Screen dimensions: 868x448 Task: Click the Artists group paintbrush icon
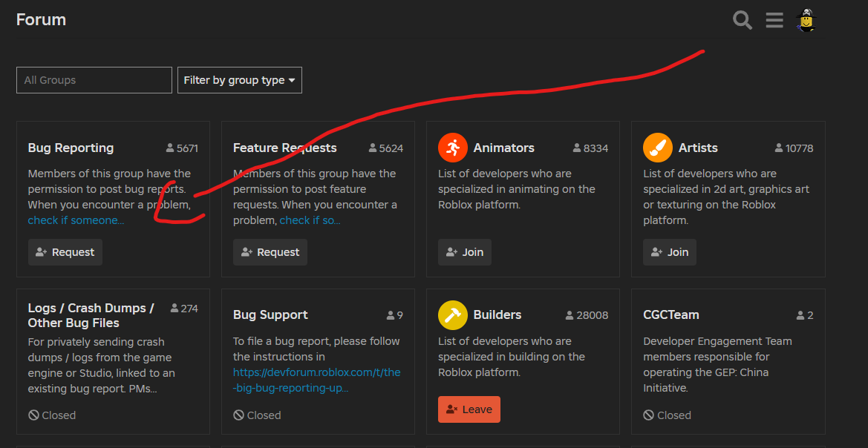pos(658,148)
